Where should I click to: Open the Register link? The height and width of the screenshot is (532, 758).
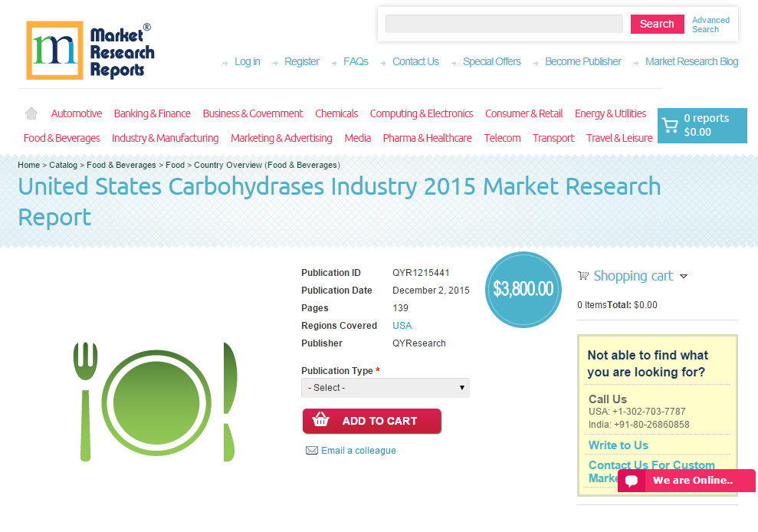302,62
